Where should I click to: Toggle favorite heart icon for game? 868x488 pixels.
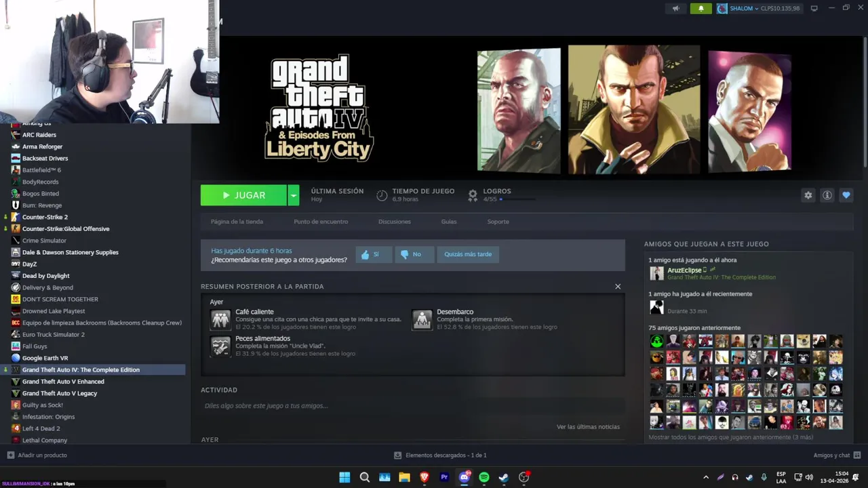[846, 195]
